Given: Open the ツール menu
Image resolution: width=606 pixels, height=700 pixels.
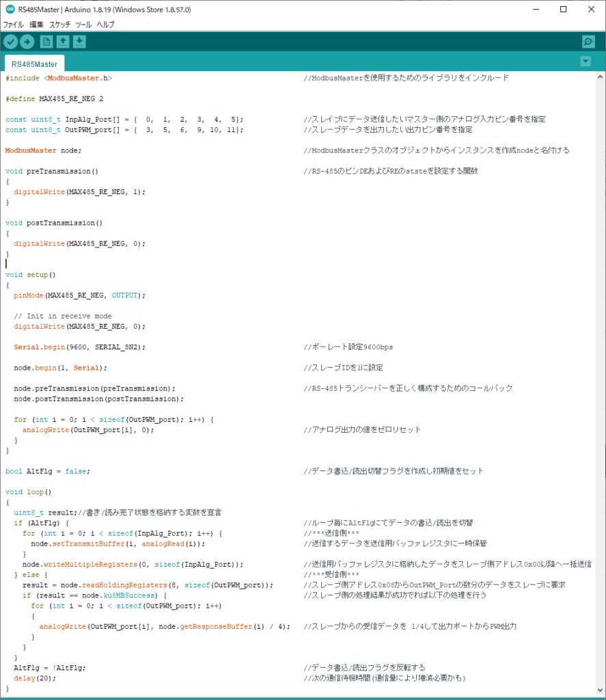Looking at the screenshot, I should pyautogui.click(x=83, y=25).
